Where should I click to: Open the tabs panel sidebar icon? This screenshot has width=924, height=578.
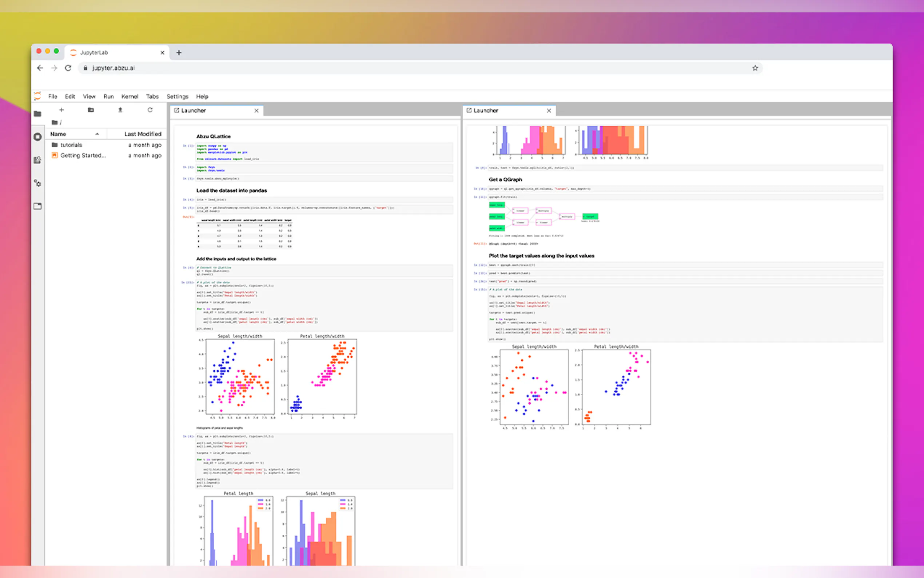tap(37, 206)
